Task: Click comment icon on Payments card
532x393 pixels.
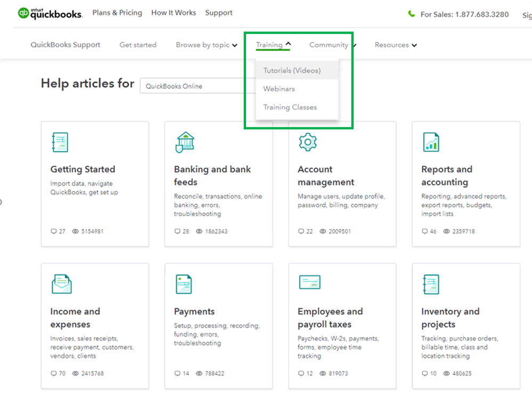Action: pyautogui.click(x=177, y=373)
